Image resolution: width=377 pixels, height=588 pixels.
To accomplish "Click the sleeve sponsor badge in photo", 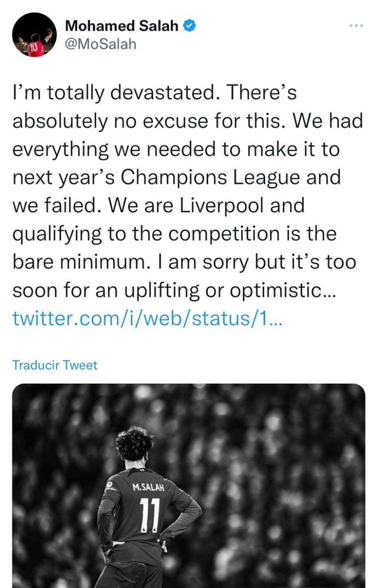I will click(x=109, y=487).
